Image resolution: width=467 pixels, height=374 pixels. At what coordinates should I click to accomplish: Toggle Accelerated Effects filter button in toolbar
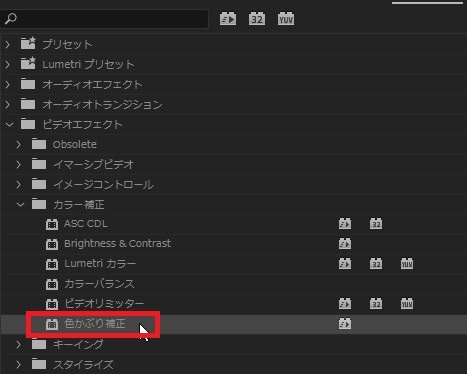point(228,19)
